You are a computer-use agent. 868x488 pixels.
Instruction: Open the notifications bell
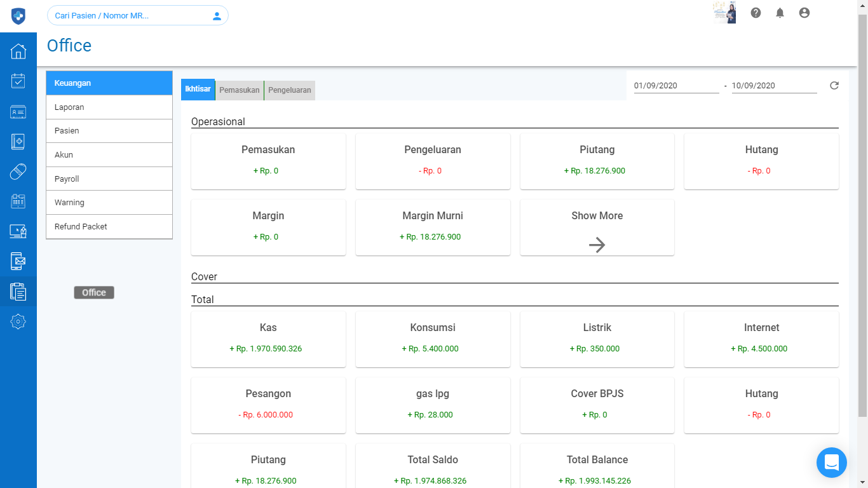(780, 13)
